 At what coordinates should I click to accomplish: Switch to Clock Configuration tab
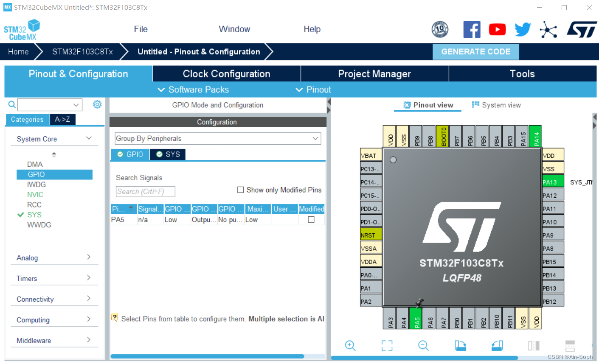click(x=227, y=74)
